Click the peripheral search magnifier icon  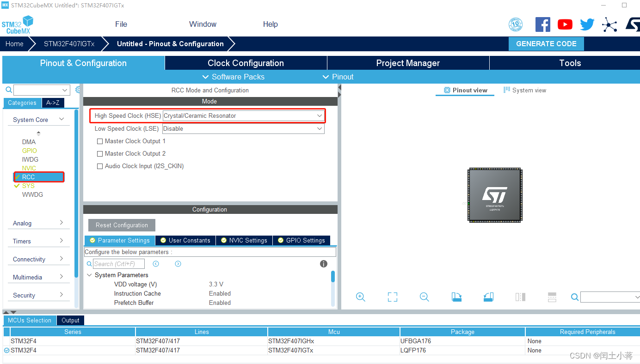(8, 90)
